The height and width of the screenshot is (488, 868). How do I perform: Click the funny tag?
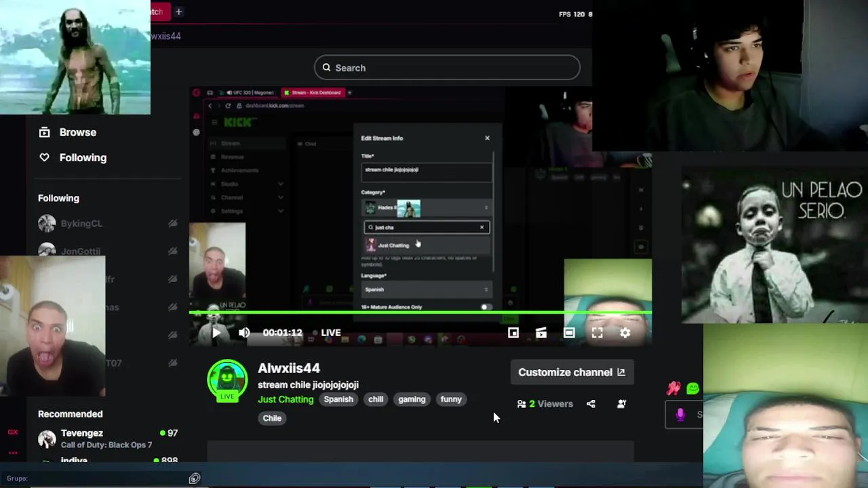click(x=451, y=399)
